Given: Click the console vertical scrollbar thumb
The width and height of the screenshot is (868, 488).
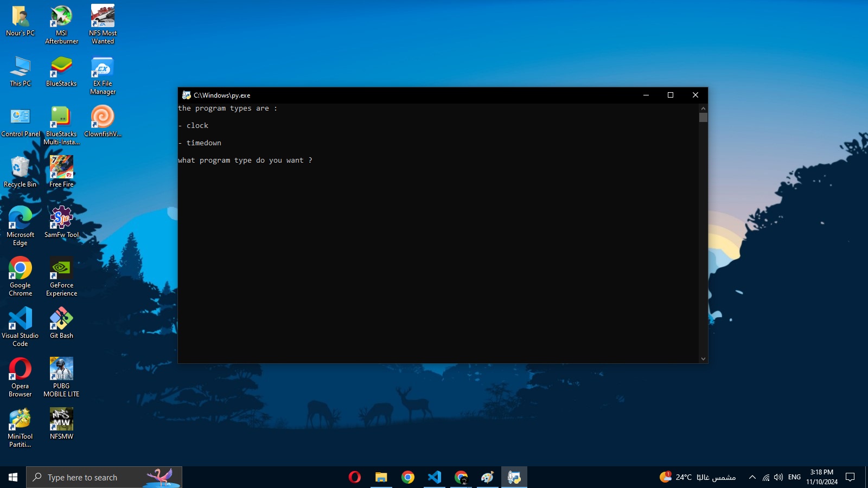Looking at the screenshot, I should coord(703,117).
